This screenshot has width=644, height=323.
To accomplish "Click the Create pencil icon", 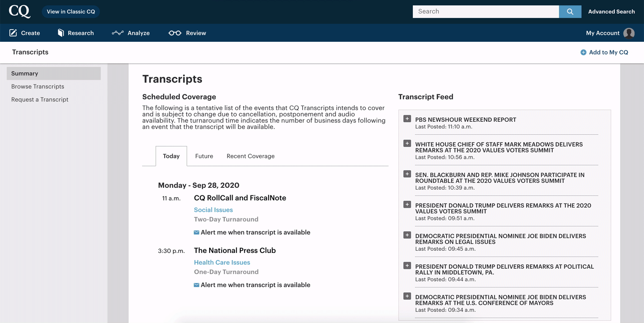I will [x=13, y=33].
